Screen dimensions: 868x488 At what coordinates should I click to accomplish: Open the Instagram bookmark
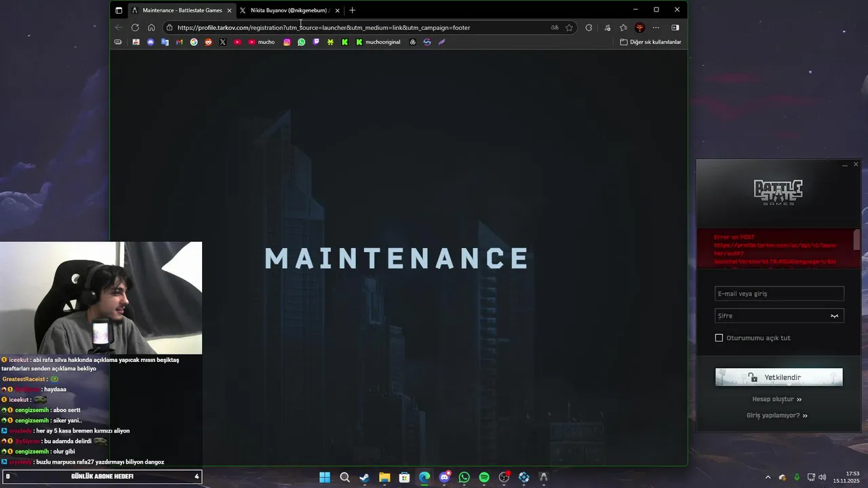tap(287, 42)
